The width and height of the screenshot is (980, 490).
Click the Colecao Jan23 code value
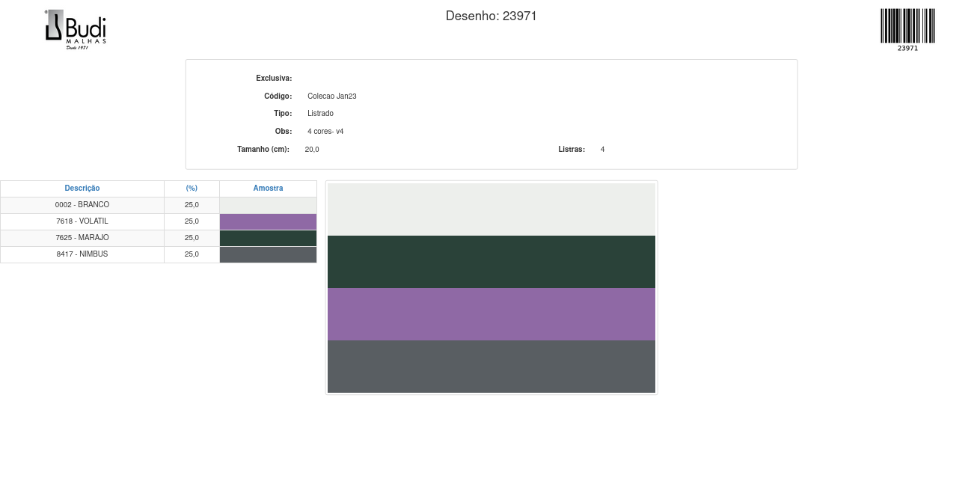[x=331, y=97]
